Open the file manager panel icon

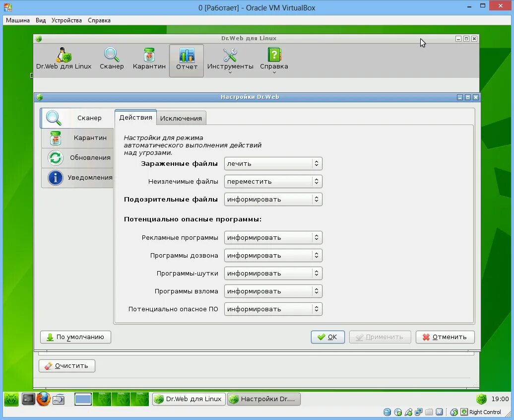(x=59, y=399)
